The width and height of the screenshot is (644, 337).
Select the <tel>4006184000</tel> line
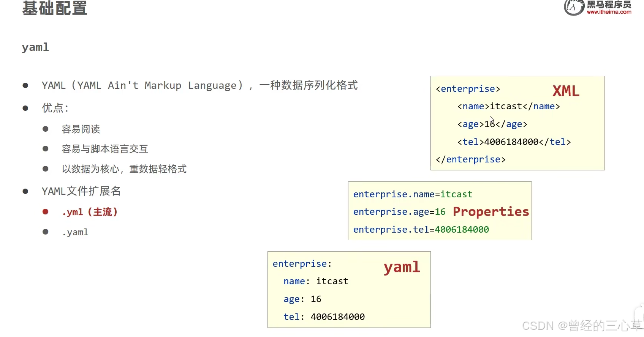(514, 142)
